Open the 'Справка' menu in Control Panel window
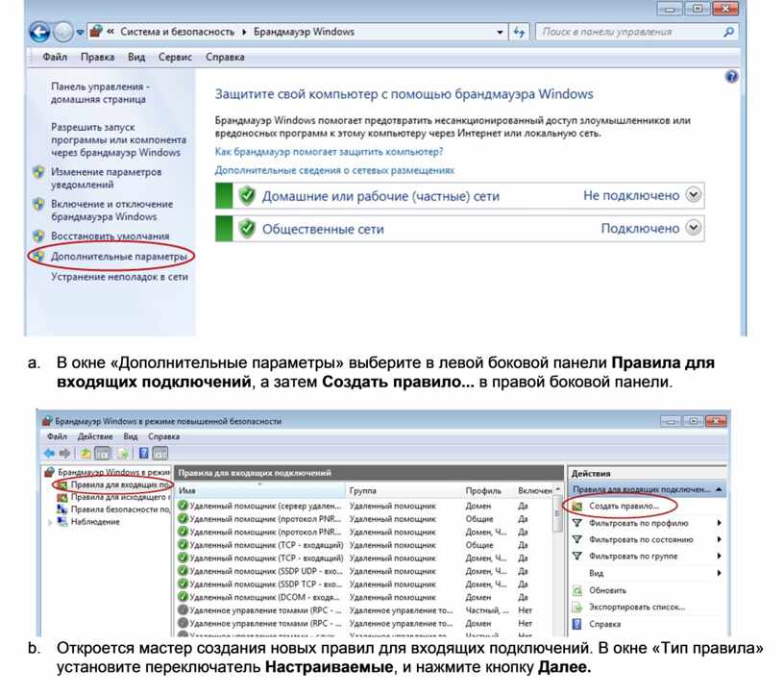784x695 pixels. click(225, 57)
